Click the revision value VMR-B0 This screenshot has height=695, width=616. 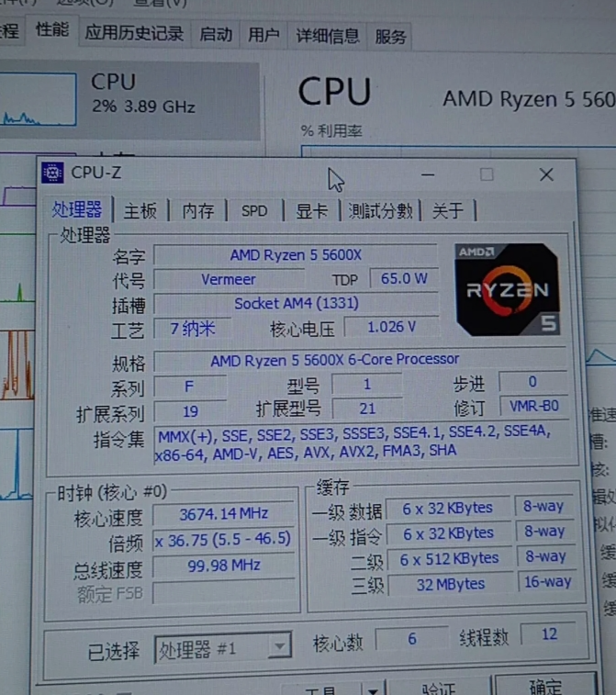click(533, 406)
